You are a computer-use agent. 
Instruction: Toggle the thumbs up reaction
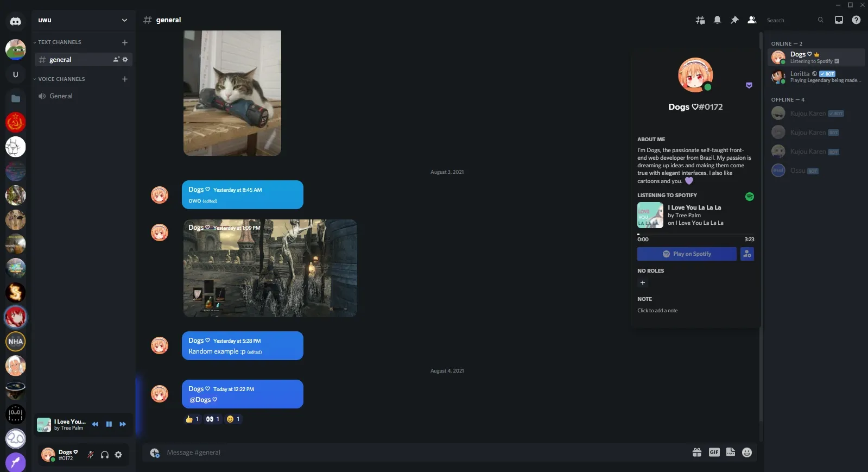click(x=192, y=419)
